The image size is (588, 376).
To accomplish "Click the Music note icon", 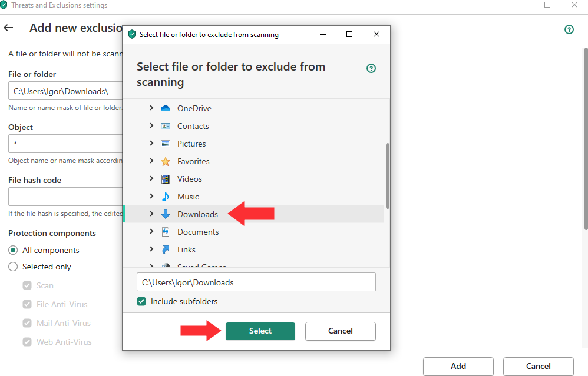I will point(166,197).
